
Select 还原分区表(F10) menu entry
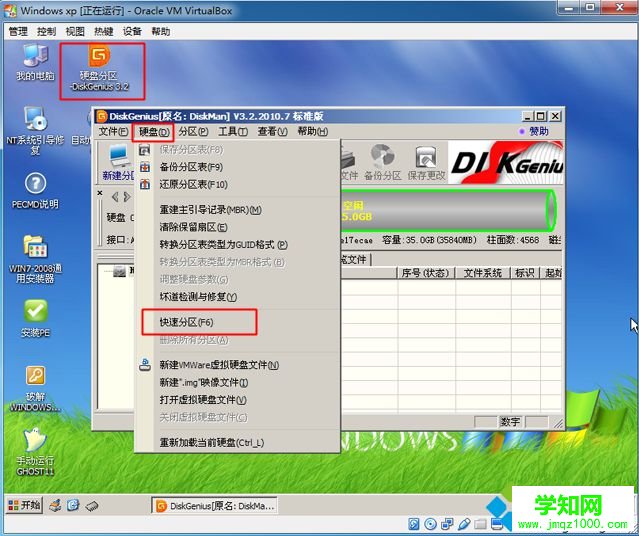[237, 184]
